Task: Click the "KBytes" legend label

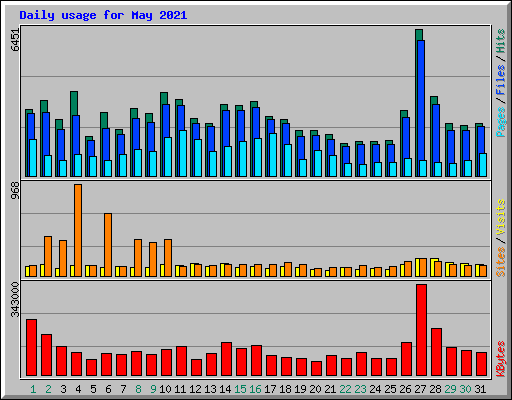Action: coord(500,359)
